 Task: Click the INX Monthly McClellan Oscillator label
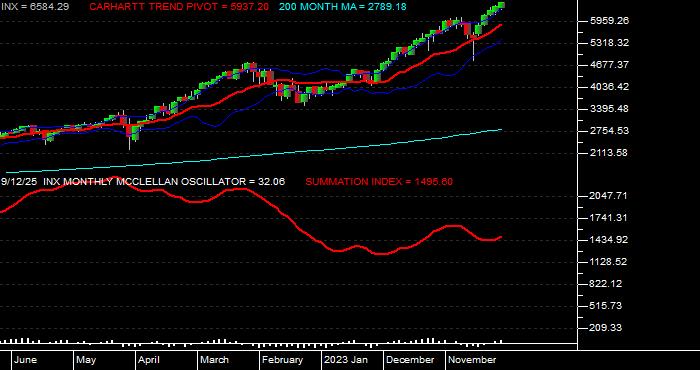click(164, 182)
